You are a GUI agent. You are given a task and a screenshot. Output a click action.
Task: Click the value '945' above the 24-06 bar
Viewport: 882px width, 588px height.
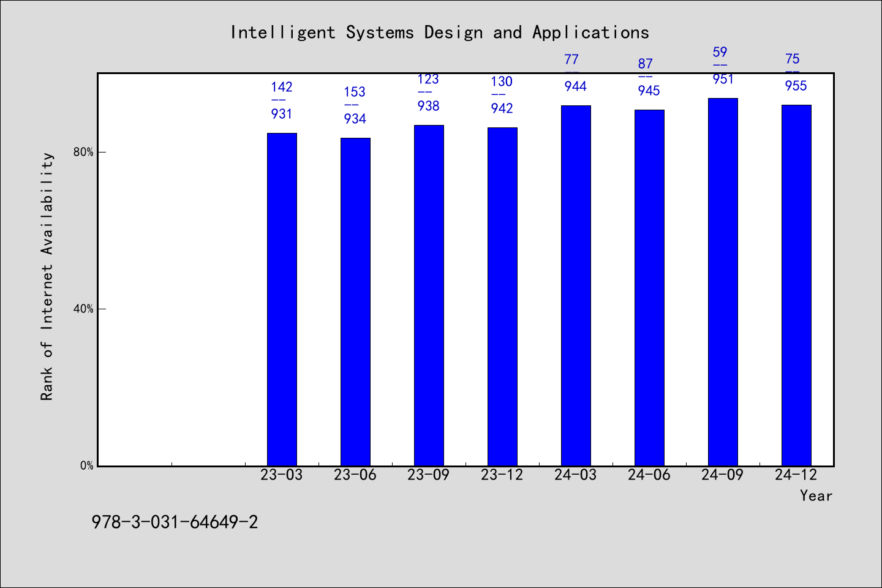[x=649, y=91]
